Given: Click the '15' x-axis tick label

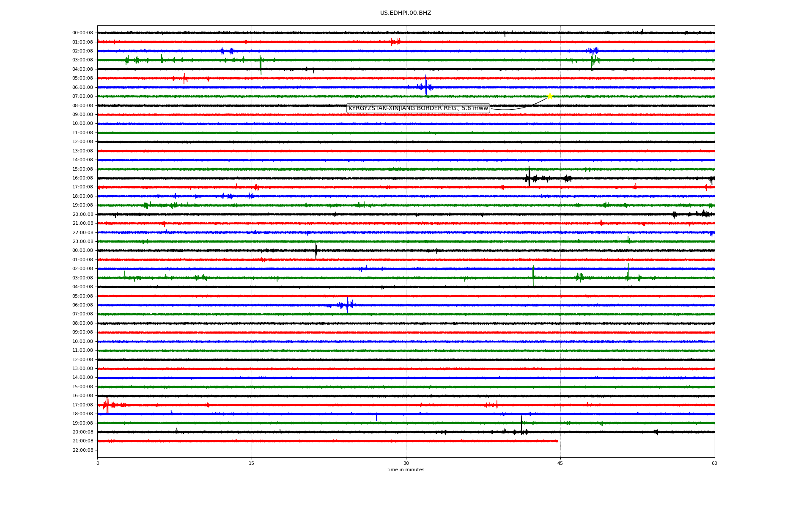Looking at the screenshot, I should pyautogui.click(x=252, y=463).
